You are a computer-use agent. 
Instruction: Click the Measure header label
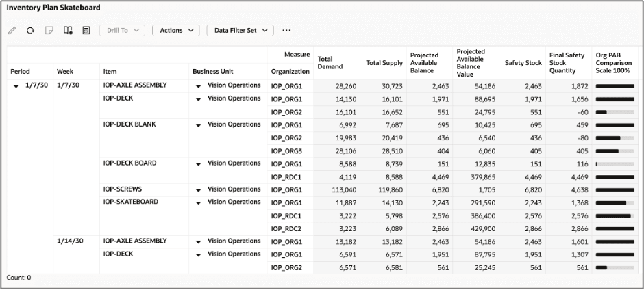coord(297,55)
